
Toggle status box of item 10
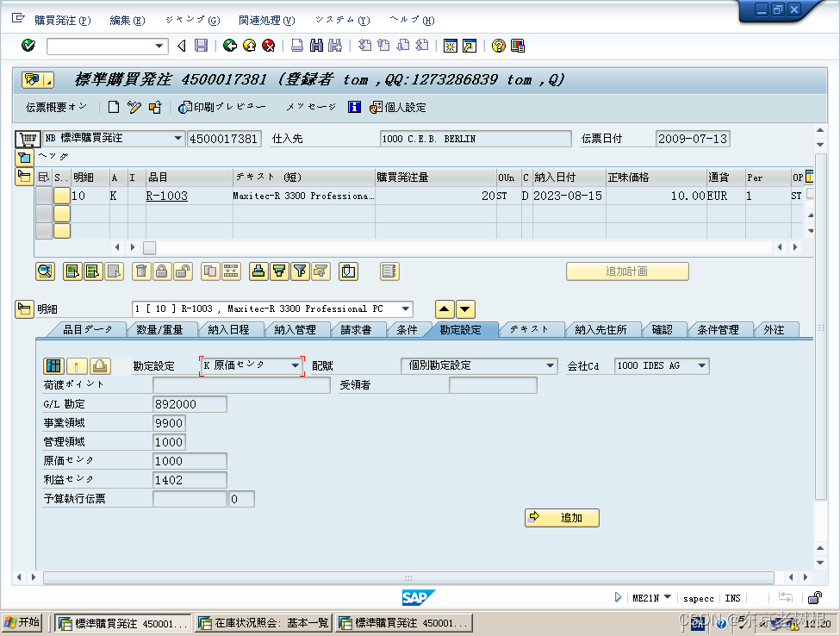click(x=62, y=196)
